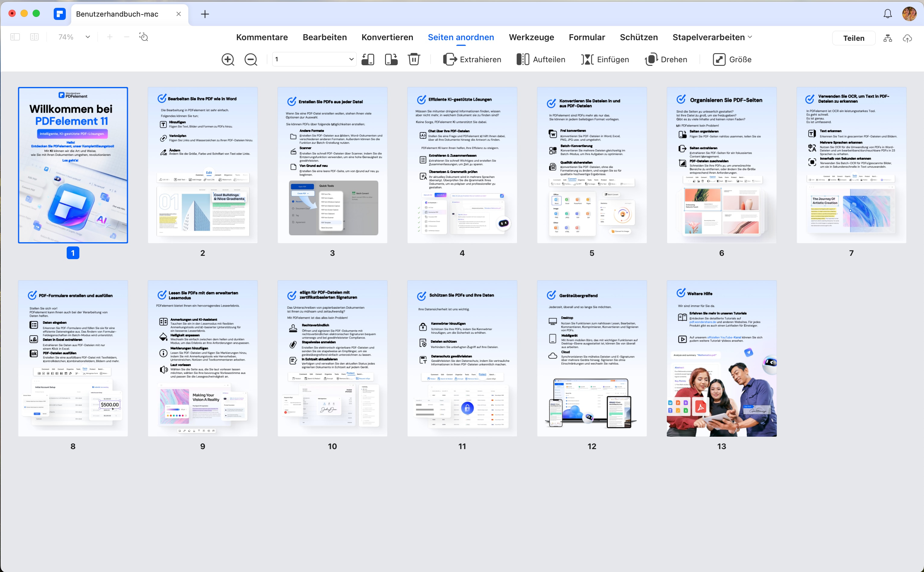Select page 4 Effiziente KI-gestützte Lösungen thumbnail
The width and height of the screenshot is (924, 572).
462,165
